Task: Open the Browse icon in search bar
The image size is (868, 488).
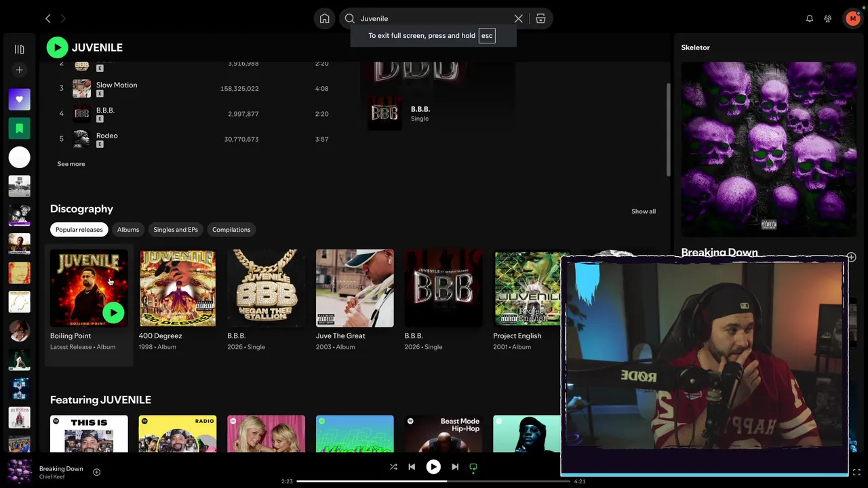Action: pyautogui.click(x=540, y=19)
